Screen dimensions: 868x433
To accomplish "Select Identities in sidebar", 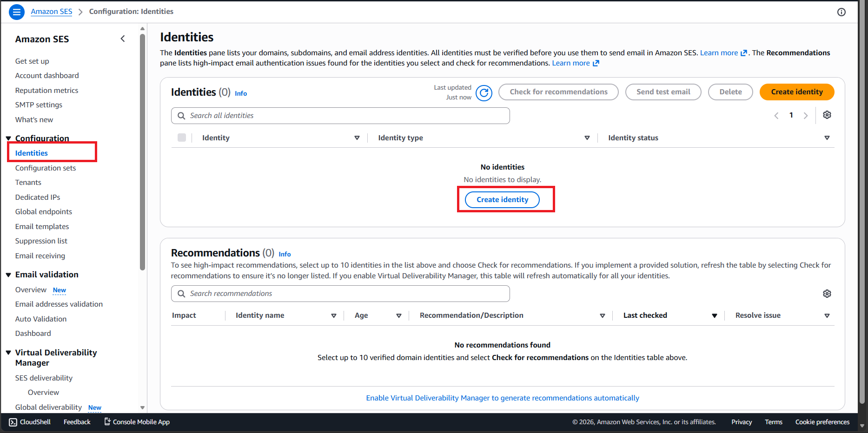I will [32, 153].
